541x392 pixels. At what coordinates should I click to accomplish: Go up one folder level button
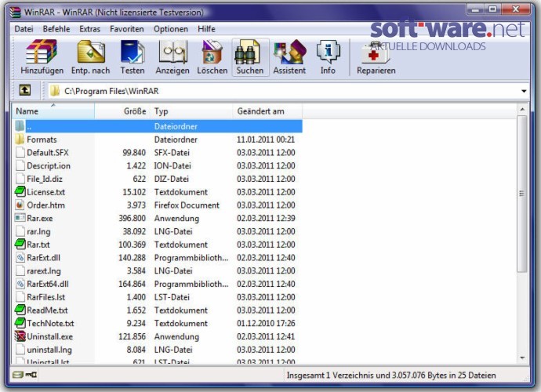coord(24,90)
